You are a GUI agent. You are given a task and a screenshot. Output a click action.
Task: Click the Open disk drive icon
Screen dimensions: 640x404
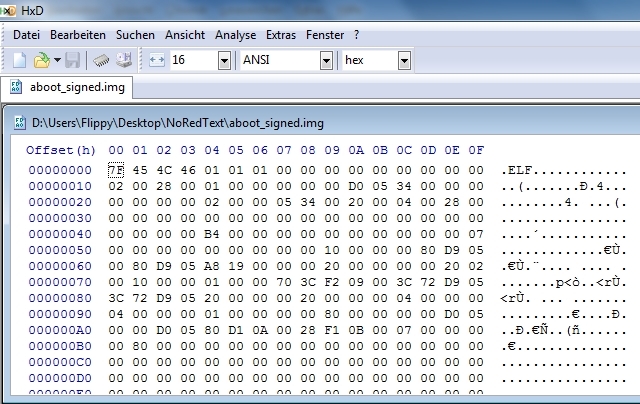tap(124, 60)
